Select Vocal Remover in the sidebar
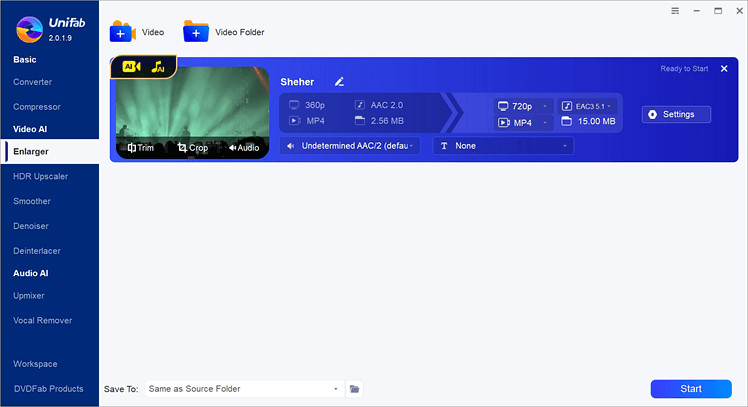Image resolution: width=748 pixels, height=407 pixels. [42, 320]
